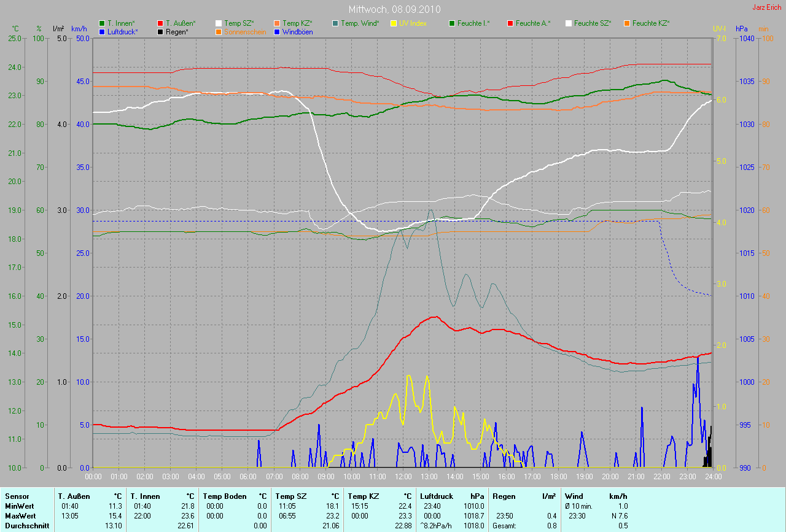This screenshot has height=532, width=786.
Task: Click the yellow UV Index legend marker
Action: 394,23
